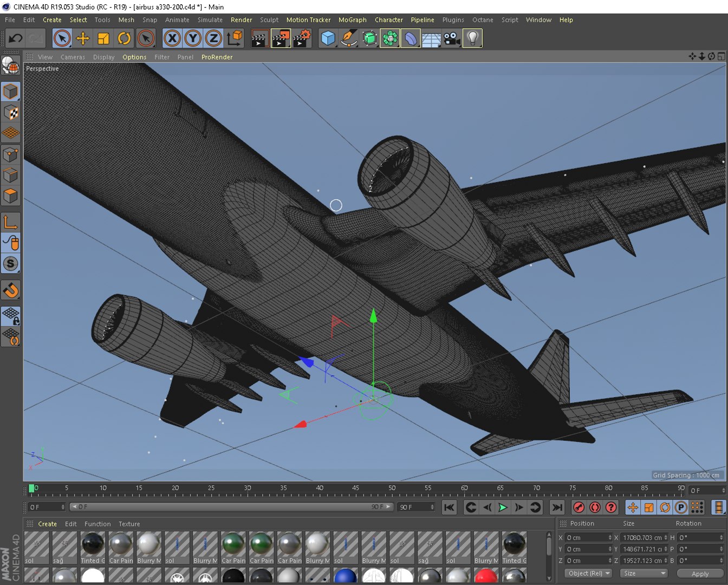Image resolution: width=728 pixels, height=585 pixels.
Task: Select the Live Selection tool
Action: click(x=62, y=38)
